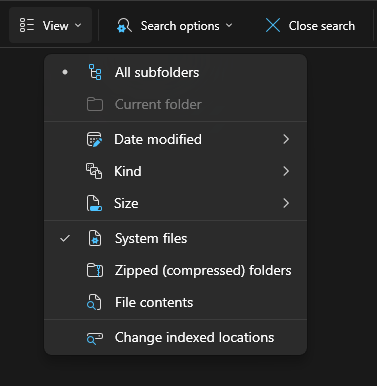The width and height of the screenshot is (377, 386).
Task: Expand the Kind submenu arrow
Action: click(x=286, y=171)
